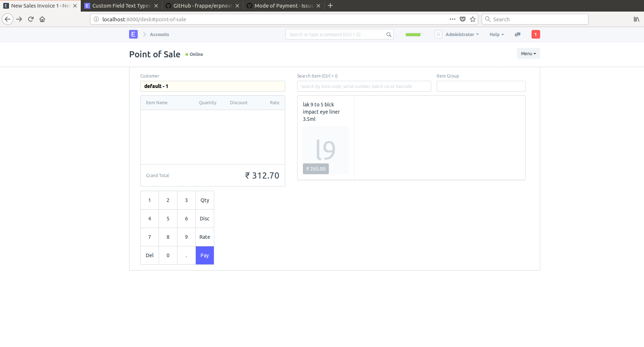Bookmark the page with the star icon
The image size is (644, 347).
473,19
